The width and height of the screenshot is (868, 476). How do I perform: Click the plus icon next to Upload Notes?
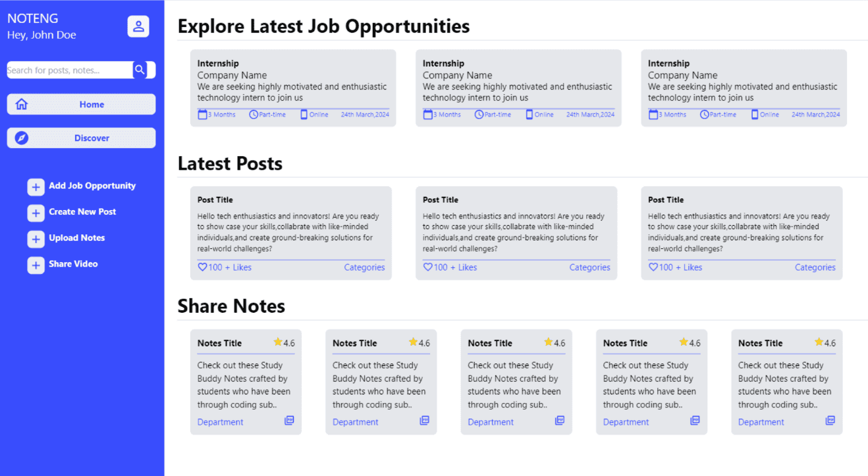click(x=36, y=239)
